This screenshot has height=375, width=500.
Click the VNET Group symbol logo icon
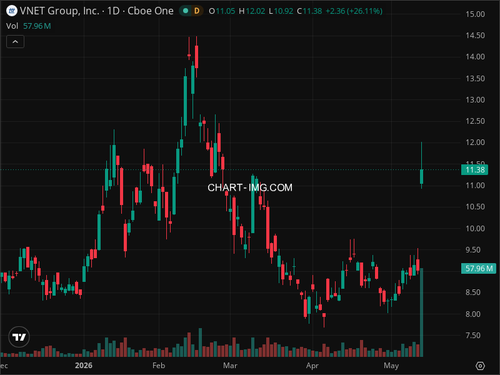[x=12, y=11]
